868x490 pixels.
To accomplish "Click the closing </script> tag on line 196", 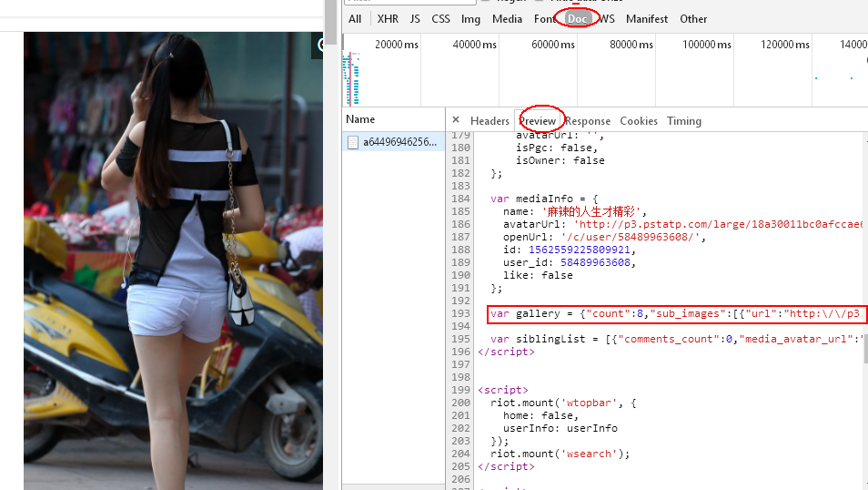I will pyautogui.click(x=506, y=352).
